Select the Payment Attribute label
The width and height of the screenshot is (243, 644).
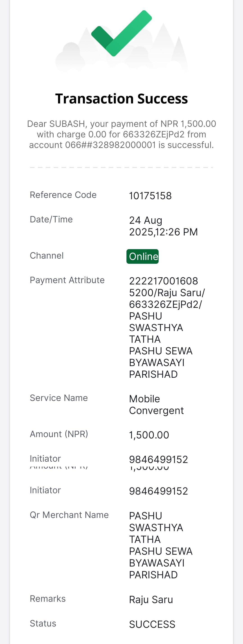pyautogui.click(x=67, y=280)
